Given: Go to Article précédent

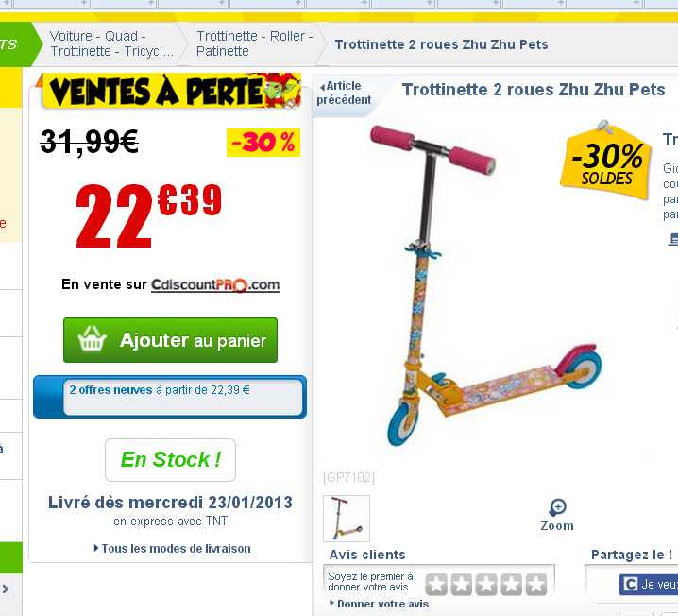Looking at the screenshot, I should coord(344,93).
